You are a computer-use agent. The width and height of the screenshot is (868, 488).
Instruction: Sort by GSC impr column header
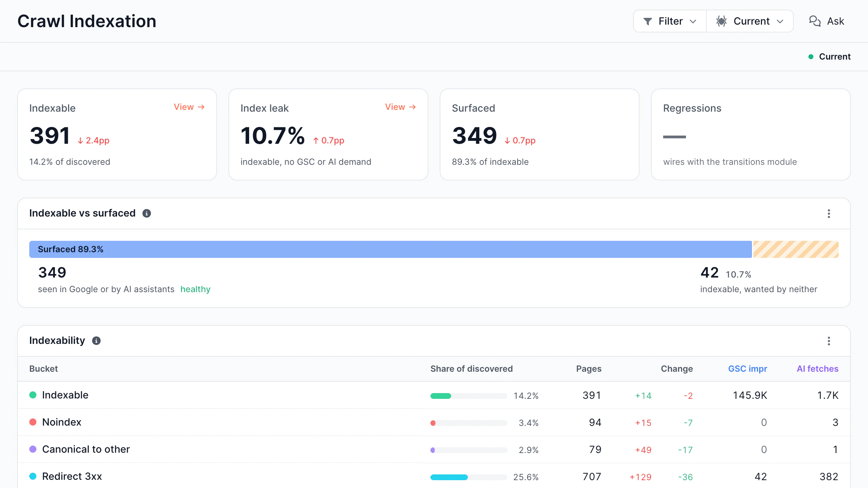747,369
